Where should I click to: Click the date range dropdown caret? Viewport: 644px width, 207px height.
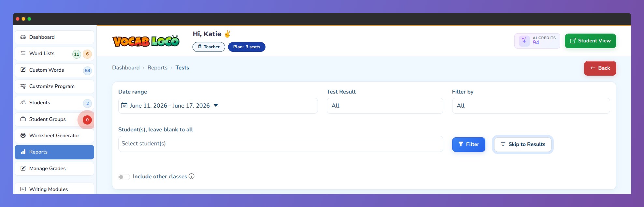216,105
